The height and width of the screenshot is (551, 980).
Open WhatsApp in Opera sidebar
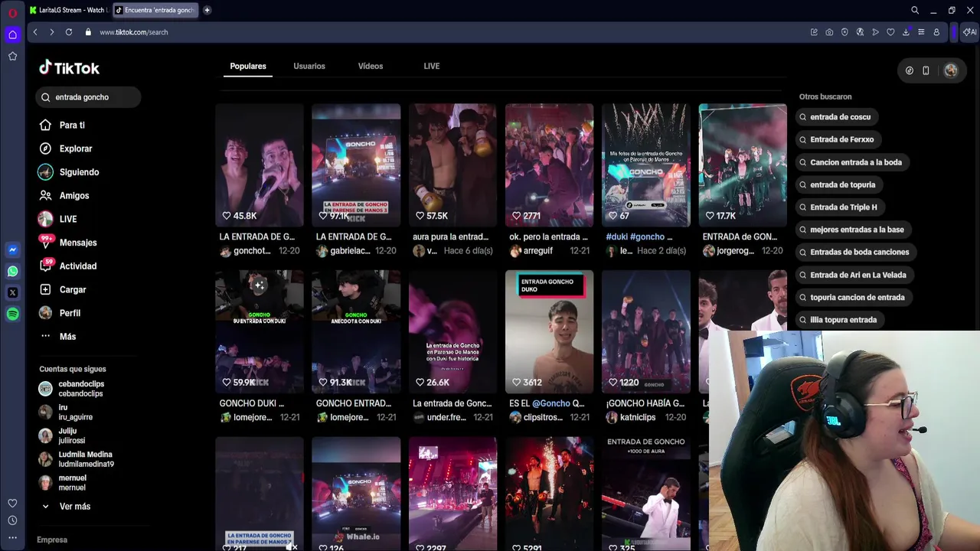point(12,271)
